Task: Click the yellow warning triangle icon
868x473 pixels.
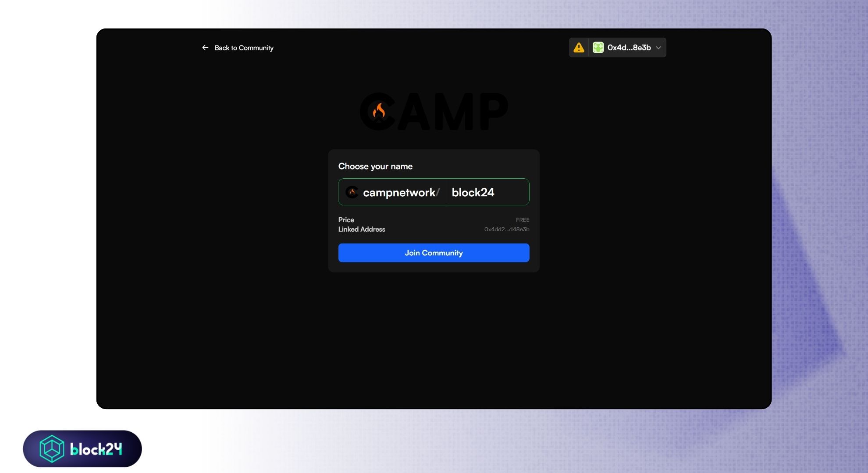Action: tap(579, 47)
